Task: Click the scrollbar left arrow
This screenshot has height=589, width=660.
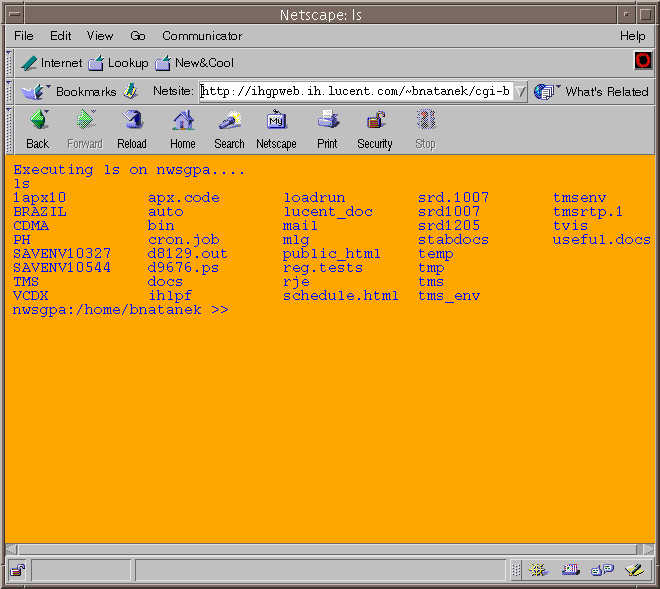Action: coord(11,549)
